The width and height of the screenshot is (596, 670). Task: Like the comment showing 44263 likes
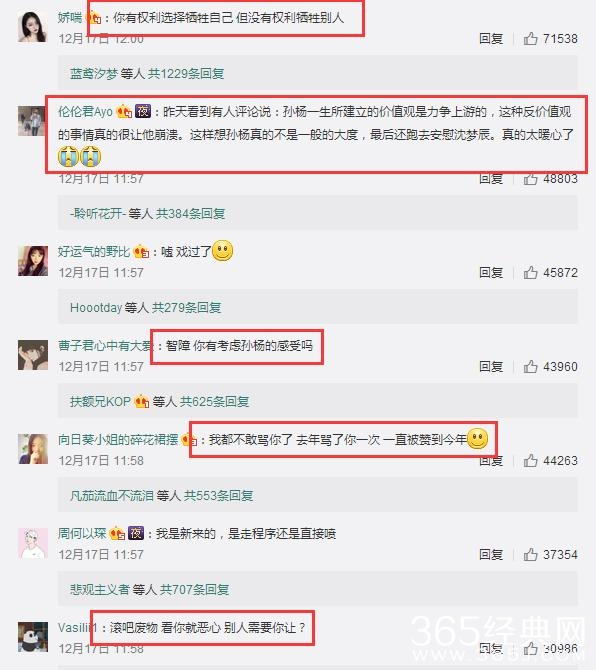[530, 460]
